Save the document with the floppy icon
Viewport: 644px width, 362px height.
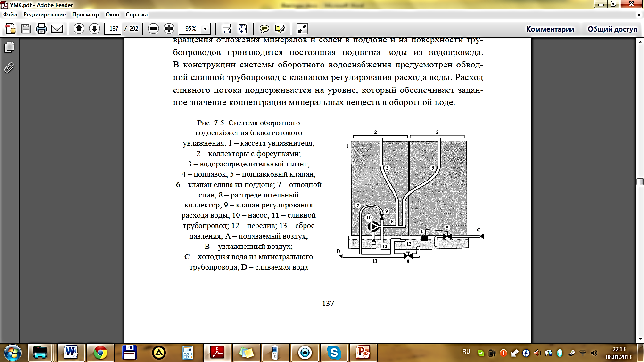coord(26,29)
